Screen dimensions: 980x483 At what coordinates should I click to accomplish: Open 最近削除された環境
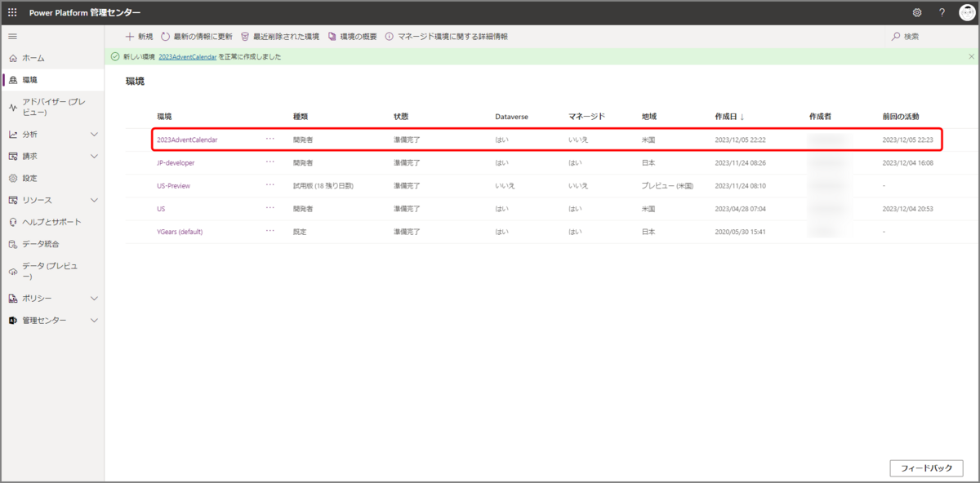pos(280,37)
